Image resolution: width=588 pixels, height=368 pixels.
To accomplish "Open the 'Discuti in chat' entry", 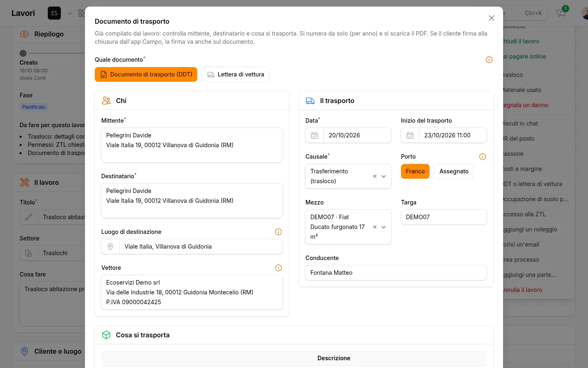I will click(x=521, y=123).
